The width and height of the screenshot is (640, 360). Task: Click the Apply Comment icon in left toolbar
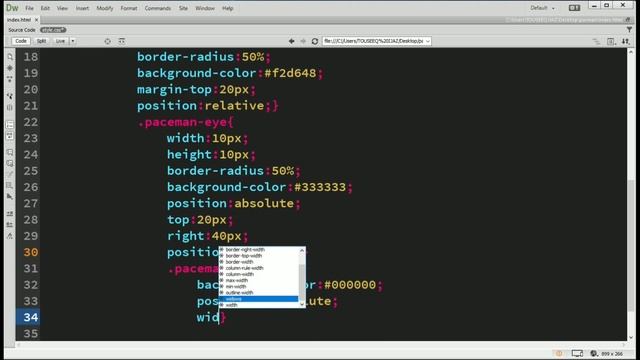10,152
